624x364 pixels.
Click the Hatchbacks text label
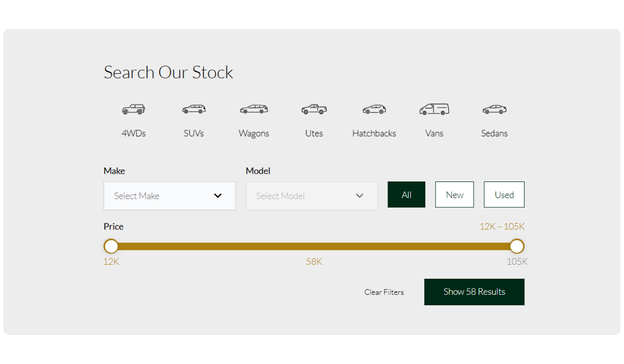click(374, 134)
